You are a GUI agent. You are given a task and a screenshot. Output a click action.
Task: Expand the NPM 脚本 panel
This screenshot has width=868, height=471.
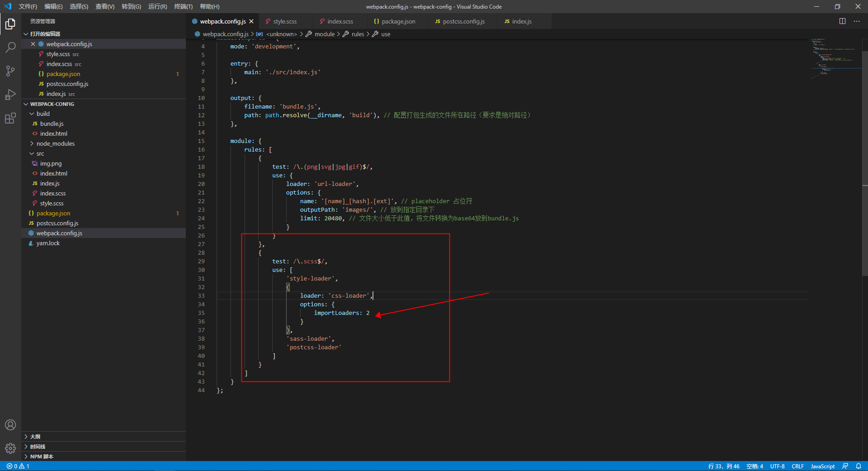click(104, 457)
